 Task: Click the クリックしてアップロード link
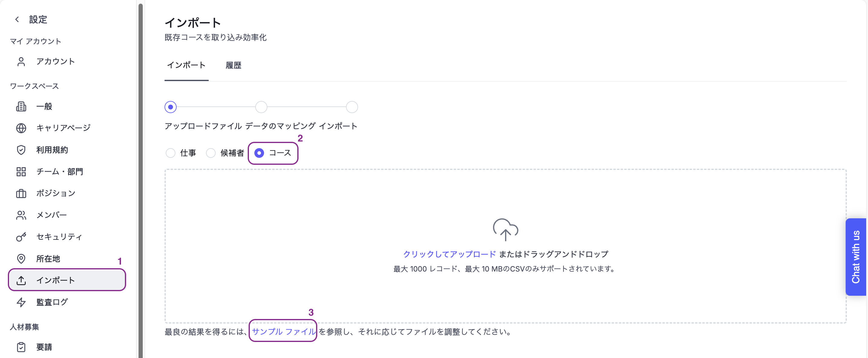point(449,254)
